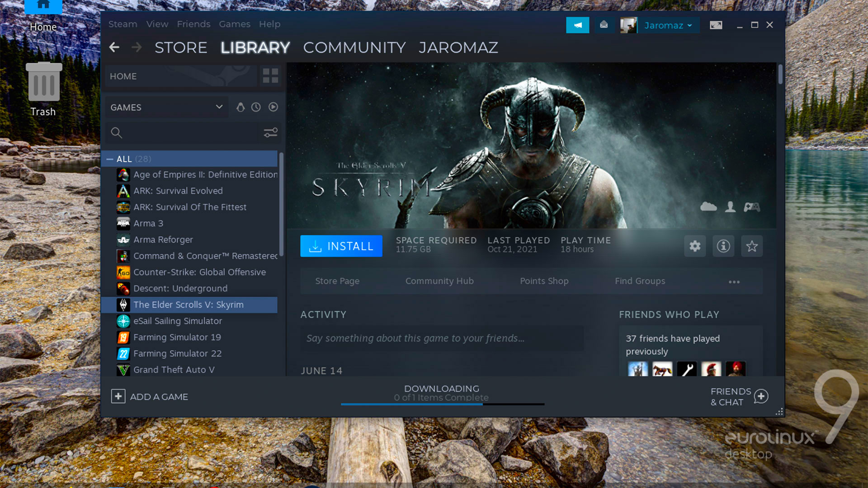
Task: Open more links ellipsis menu
Action: pyautogui.click(x=734, y=282)
